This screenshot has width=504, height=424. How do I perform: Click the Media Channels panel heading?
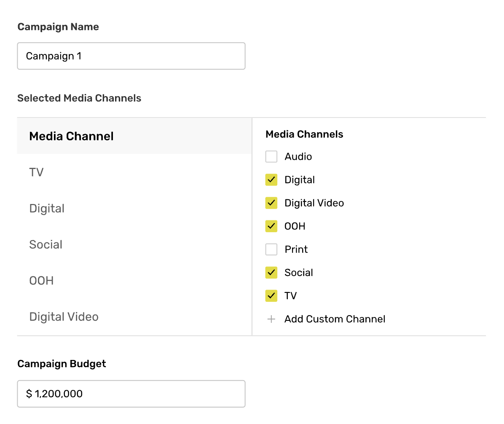[x=304, y=134]
